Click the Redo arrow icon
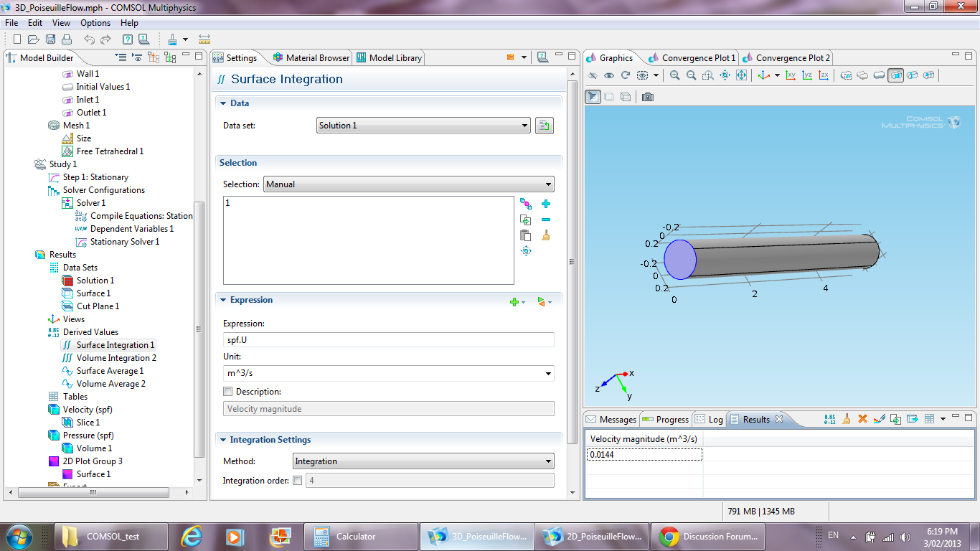Image resolution: width=980 pixels, height=551 pixels. click(105, 39)
